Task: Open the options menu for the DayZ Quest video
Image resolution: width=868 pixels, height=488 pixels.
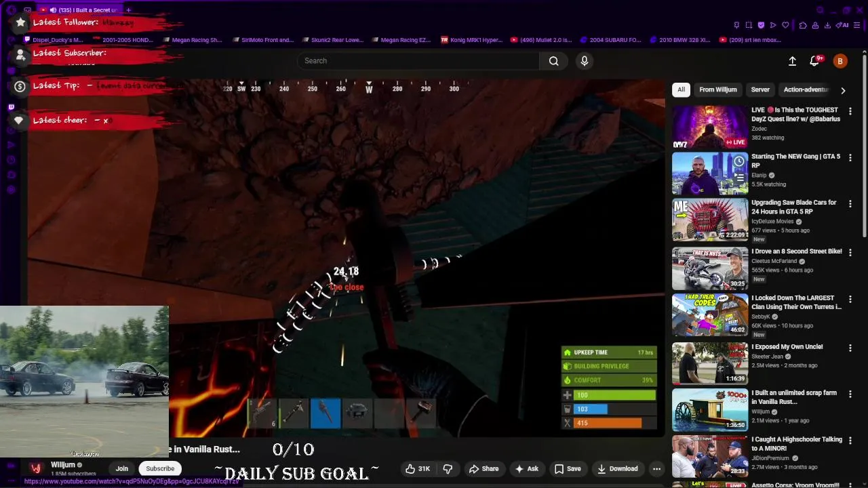Action: [850, 110]
